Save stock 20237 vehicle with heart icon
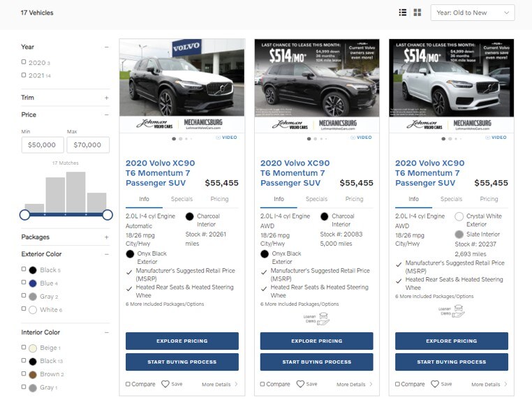The height and width of the screenshot is (400, 532). pos(435,384)
